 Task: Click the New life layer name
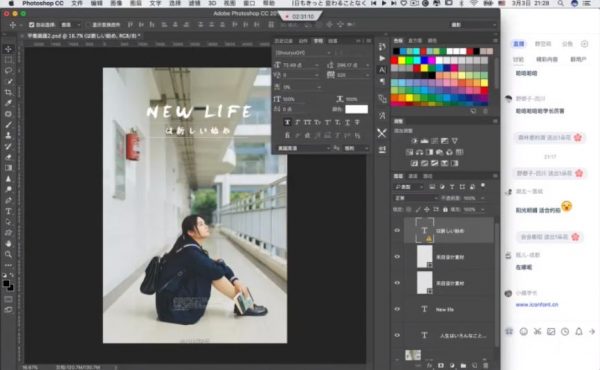pos(445,309)
